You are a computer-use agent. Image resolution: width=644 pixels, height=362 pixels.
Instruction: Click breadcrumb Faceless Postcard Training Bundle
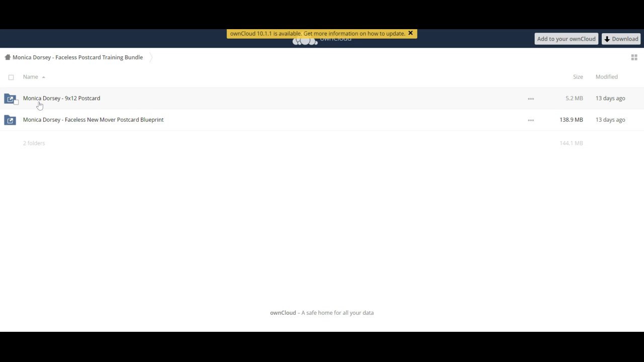(77, 57)
